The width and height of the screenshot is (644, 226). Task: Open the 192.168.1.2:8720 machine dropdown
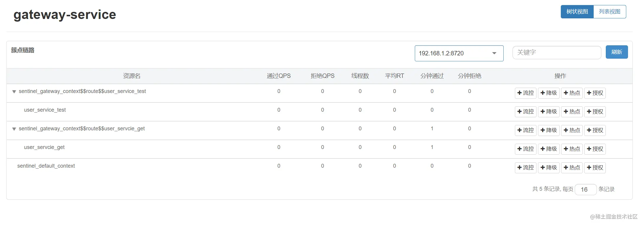(459, 53)
